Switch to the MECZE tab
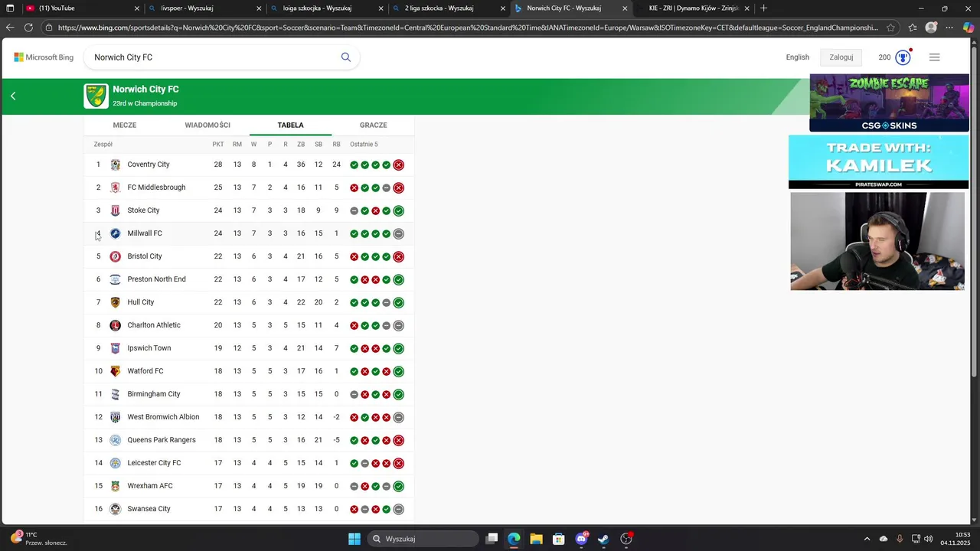 (x=125, y=126)
